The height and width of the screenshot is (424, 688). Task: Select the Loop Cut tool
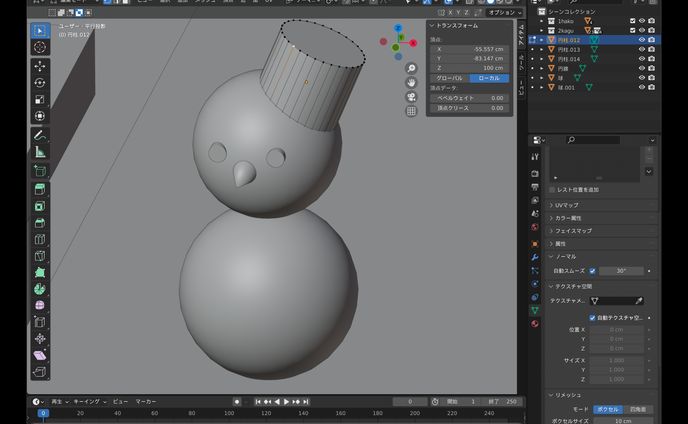[40, 240]
